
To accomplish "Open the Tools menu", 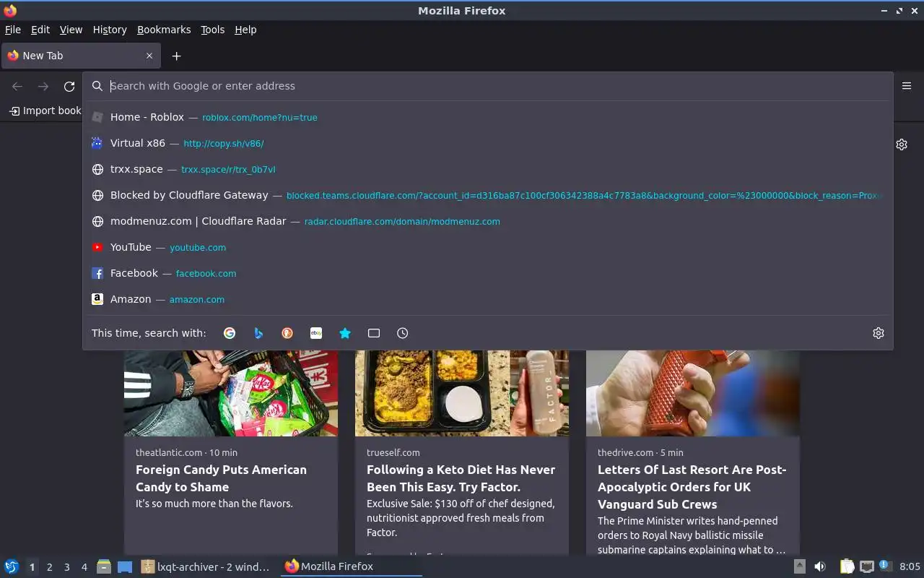I will tap(213, 30).
